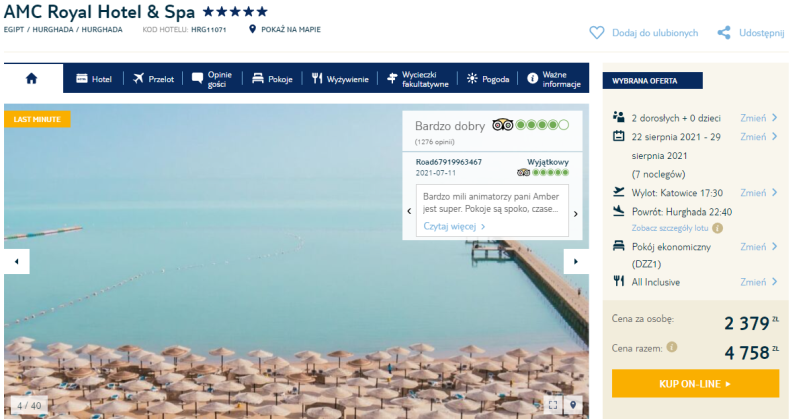Click Zmień for All Inclusive board
The image size is (790, 419).
[x=759, y=282]
